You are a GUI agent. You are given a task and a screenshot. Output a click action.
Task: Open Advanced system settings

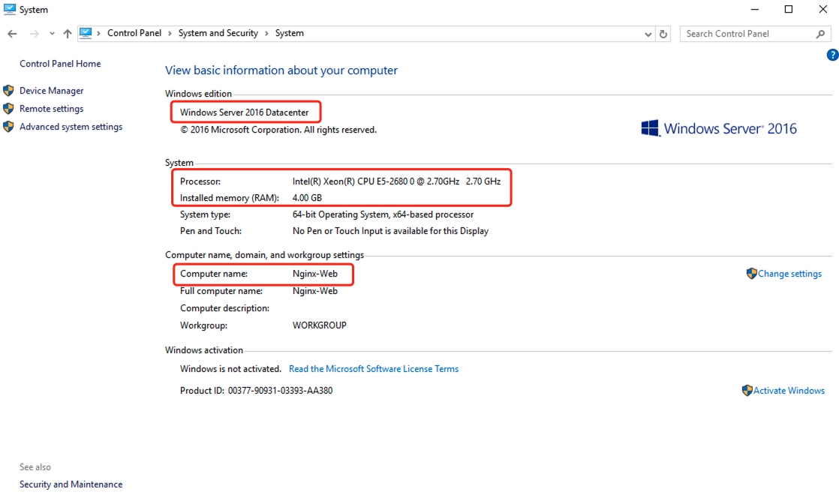coord(71,127)
